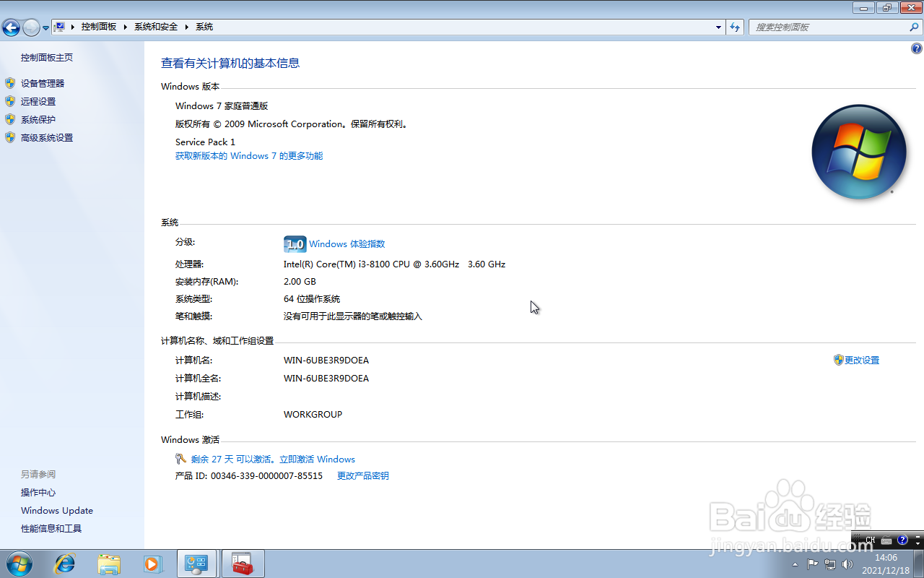Open the recent pages dropdown beside Forward
The height and width of the screenshot is (578, 924).
click(x=45, y=27)
